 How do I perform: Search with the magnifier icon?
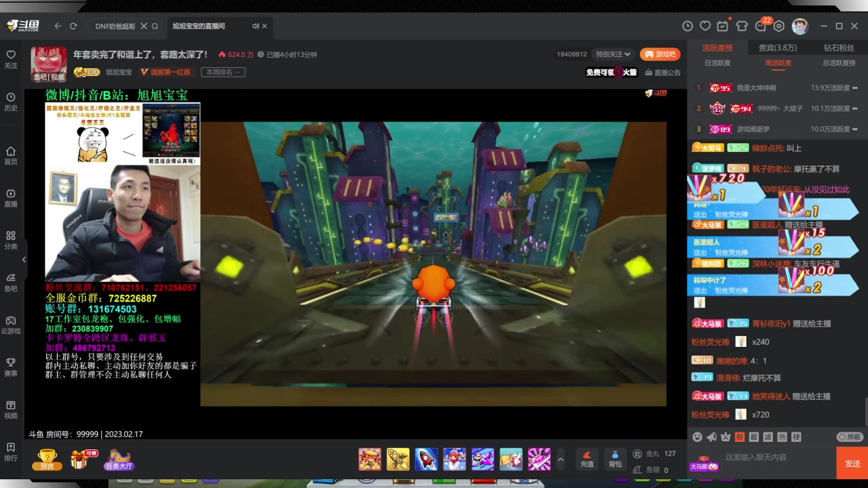point(155,26)
